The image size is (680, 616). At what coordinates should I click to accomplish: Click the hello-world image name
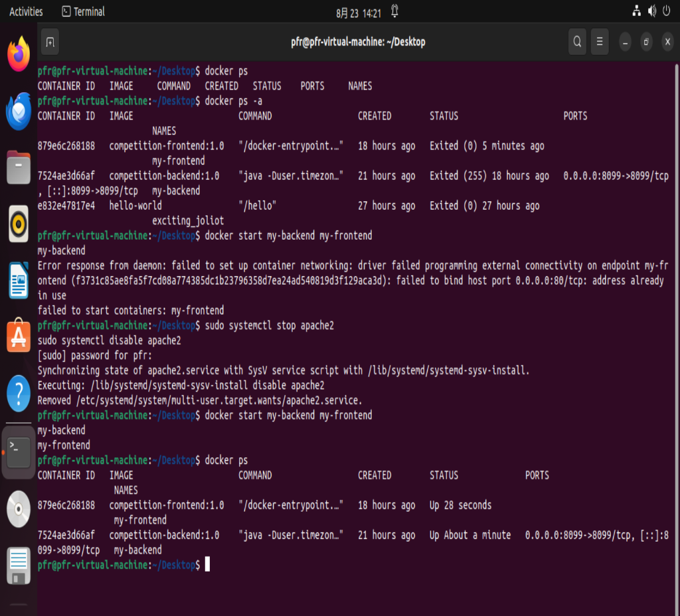(x=135, y=206)
